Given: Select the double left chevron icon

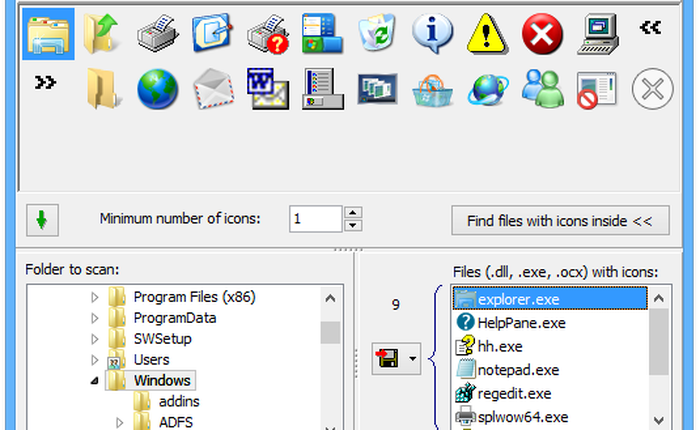Looking at the screenshot, I should click(650, 28).
